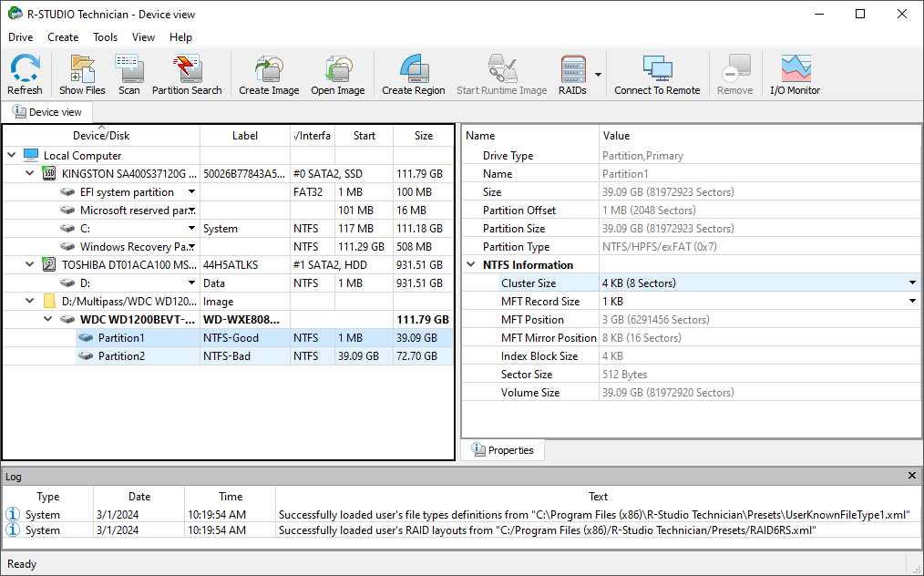Viewport: 924px width, 576px height.
Task: Click the TOSHIBA hard disk icon
Action: click(x=49, y=264)
